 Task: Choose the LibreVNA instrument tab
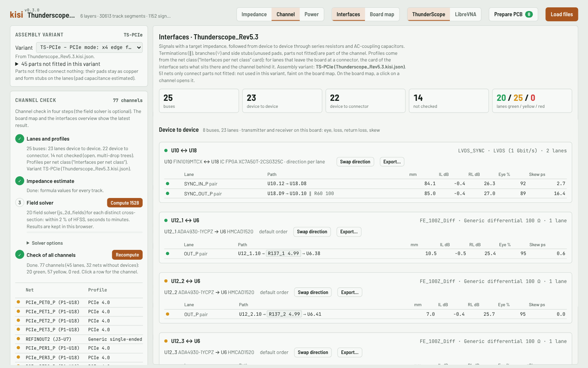point(466,14)
